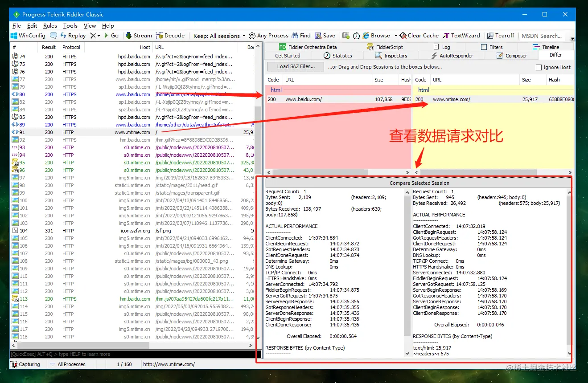
Task: Click the Remove (X) toolbar icon
Action: point(93,36)
